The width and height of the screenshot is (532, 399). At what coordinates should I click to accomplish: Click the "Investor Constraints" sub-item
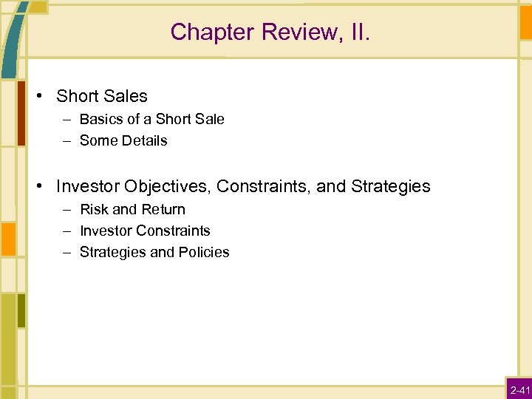point(145,231)
